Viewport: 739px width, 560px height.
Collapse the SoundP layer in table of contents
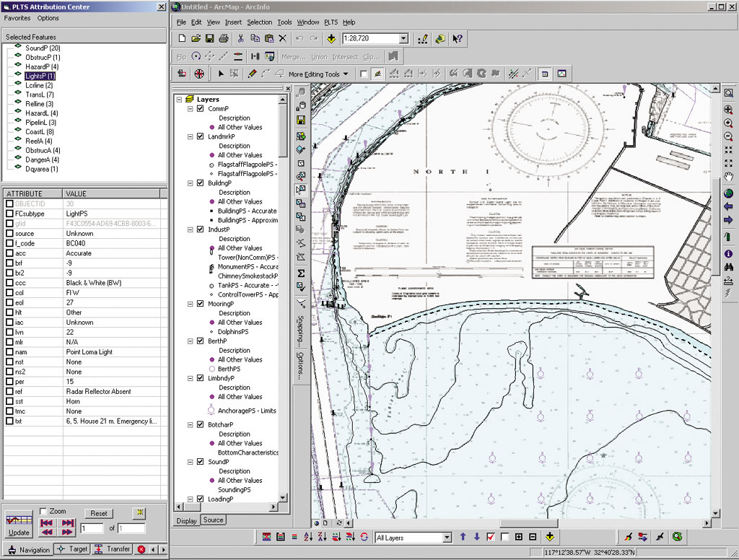pos(191,462)
